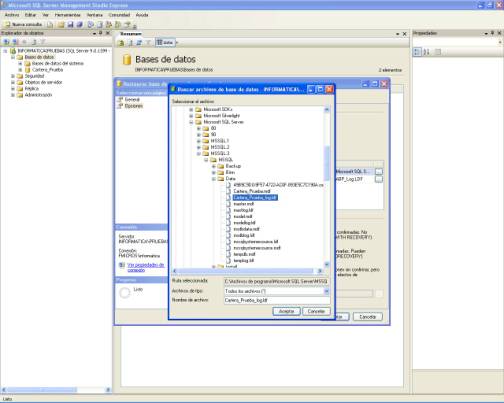Select the templog.ldf file

pyautogui.click(x=244, y=261)
